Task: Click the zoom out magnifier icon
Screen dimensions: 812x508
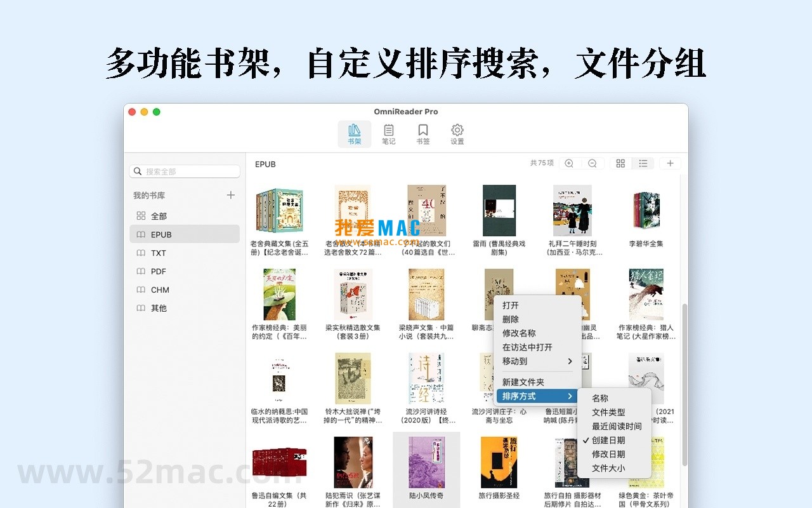Action: [x=592, y=163]
